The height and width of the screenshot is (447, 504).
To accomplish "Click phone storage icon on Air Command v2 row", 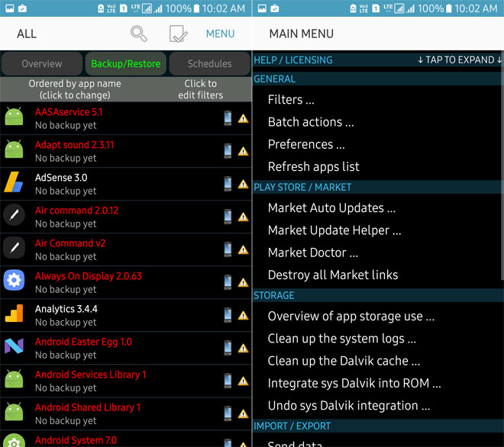I will (x=228, y=249).
